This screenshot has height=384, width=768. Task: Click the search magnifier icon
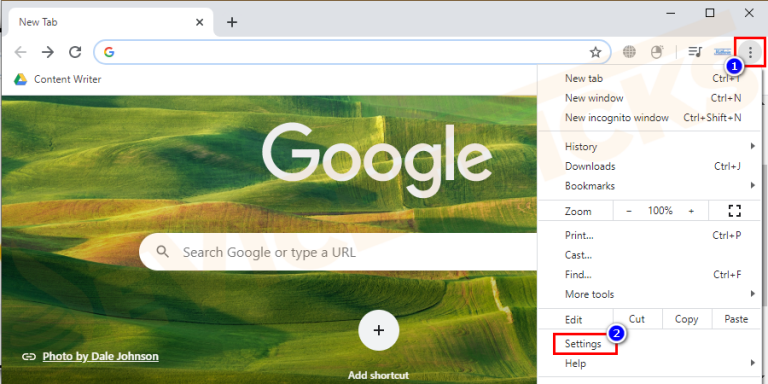point(163,252)
